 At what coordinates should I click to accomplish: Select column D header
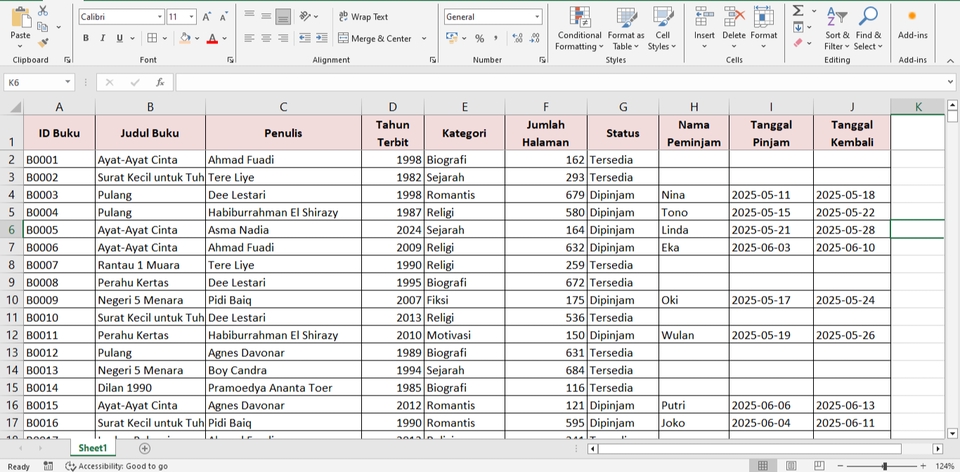pyautogui.click(x=392, y=107)
